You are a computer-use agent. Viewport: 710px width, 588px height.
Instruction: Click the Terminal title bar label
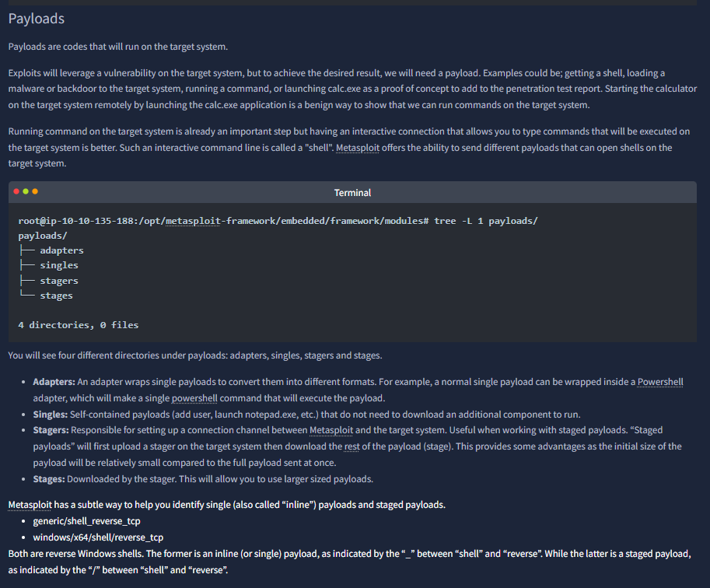tap(352, 193)
